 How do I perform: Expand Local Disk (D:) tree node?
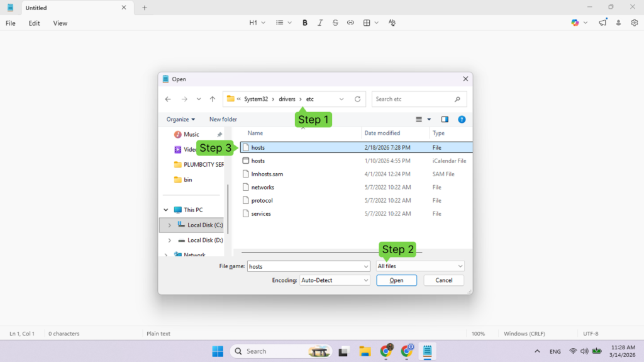[169, 240]
